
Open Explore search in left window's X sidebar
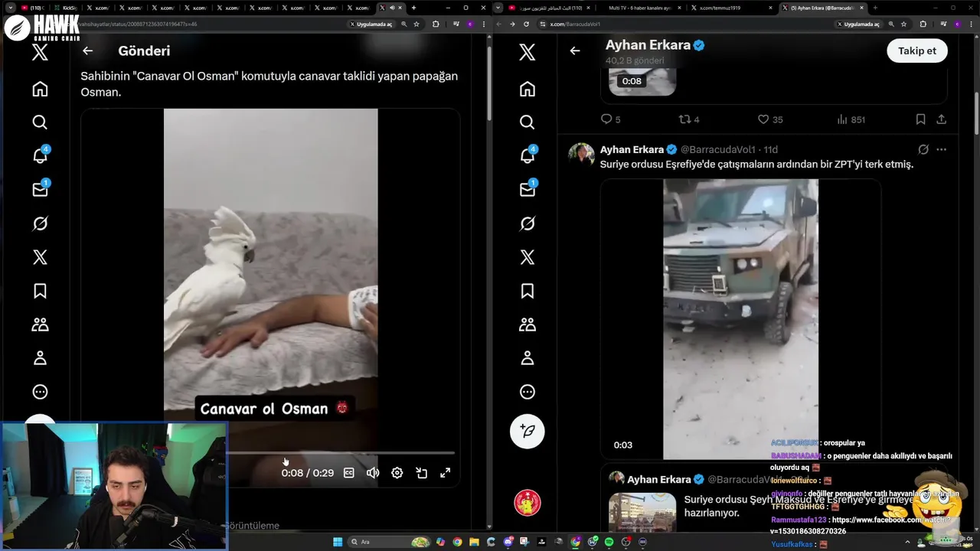point(40,122)
